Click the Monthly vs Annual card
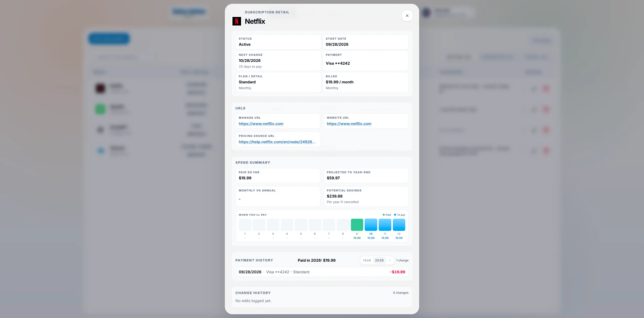Viewport: 644px width, 318px height. [278, 196]
